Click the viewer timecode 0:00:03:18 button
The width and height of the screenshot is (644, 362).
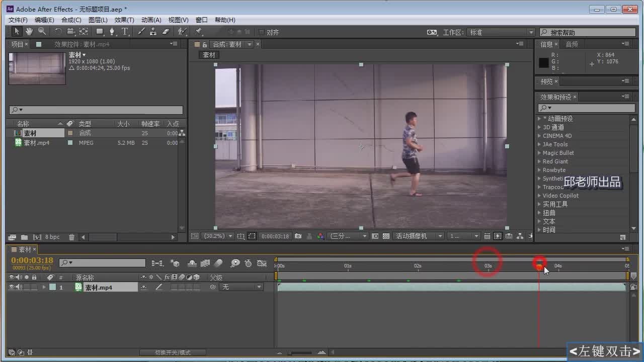[275, 236]
